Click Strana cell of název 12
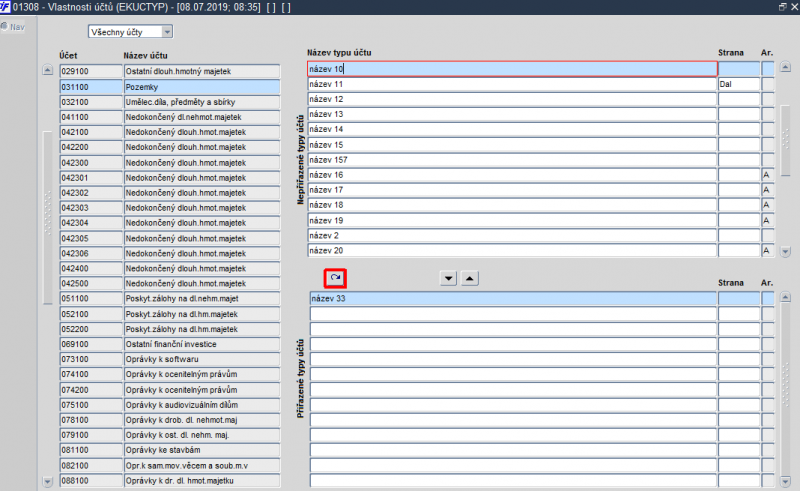 (739, 99)
